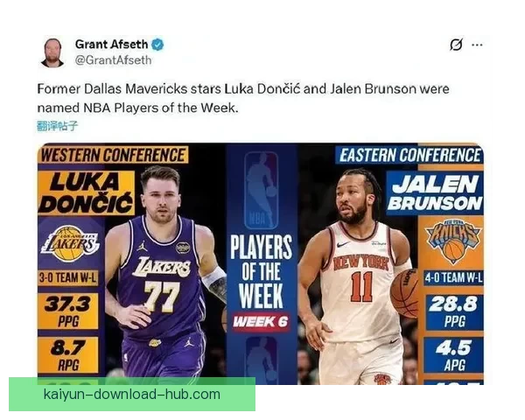Click the blue verified badge
The width and height of the screenshot is (525, 420).
coord(157,45)
